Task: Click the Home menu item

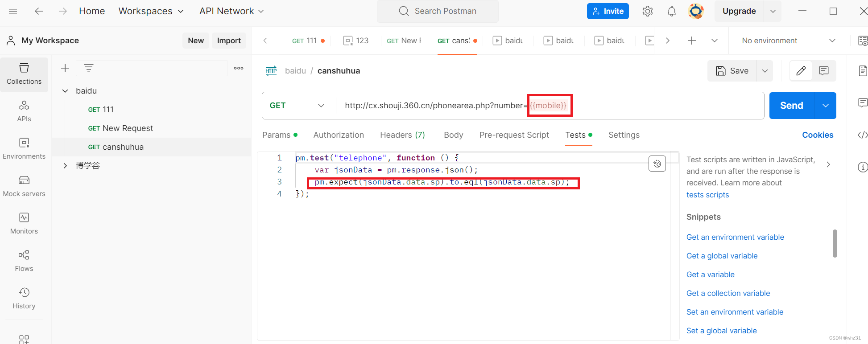Action: tap(92, 11)
